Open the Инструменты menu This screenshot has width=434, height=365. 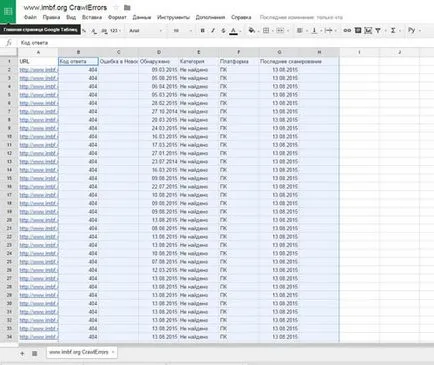point(173,17)
